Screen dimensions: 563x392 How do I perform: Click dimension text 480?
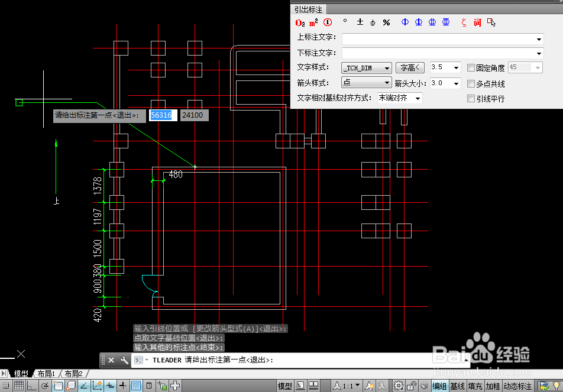point(176,174)
